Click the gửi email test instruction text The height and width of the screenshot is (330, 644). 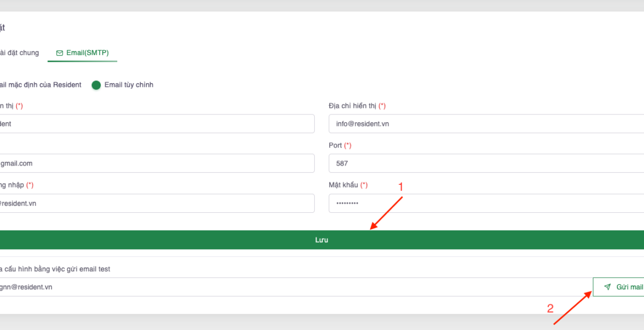tap(55, 269)
